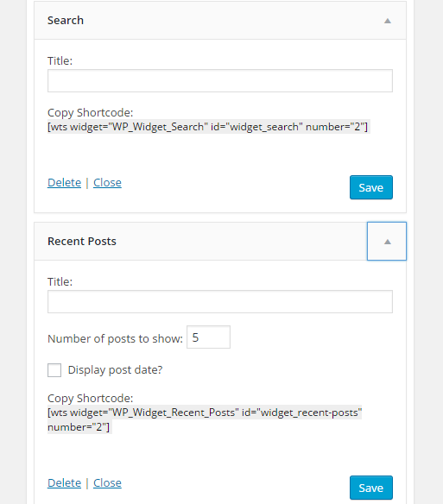
Task: Click the Search widget header title
Action: (x=66, y=20)
